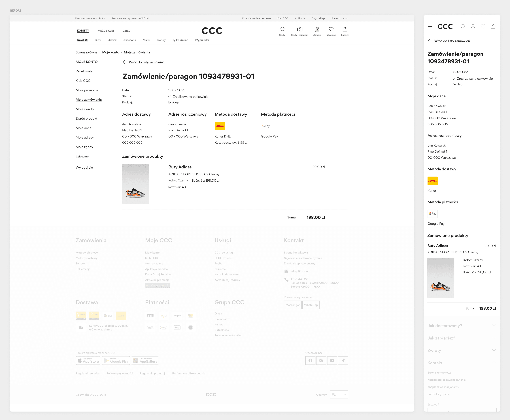Click the Zaloguj user icon

pyautogui.click(x=317, y=29)
